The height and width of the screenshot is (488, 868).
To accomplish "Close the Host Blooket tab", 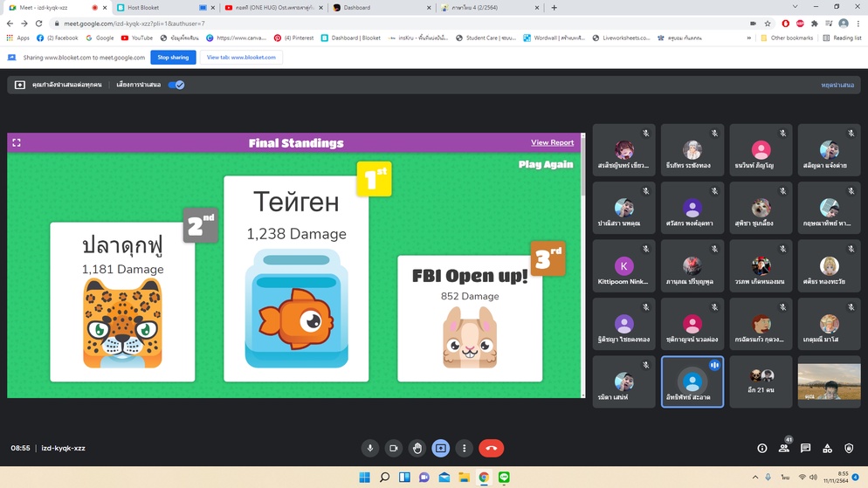I will click(x=213, y=8).
